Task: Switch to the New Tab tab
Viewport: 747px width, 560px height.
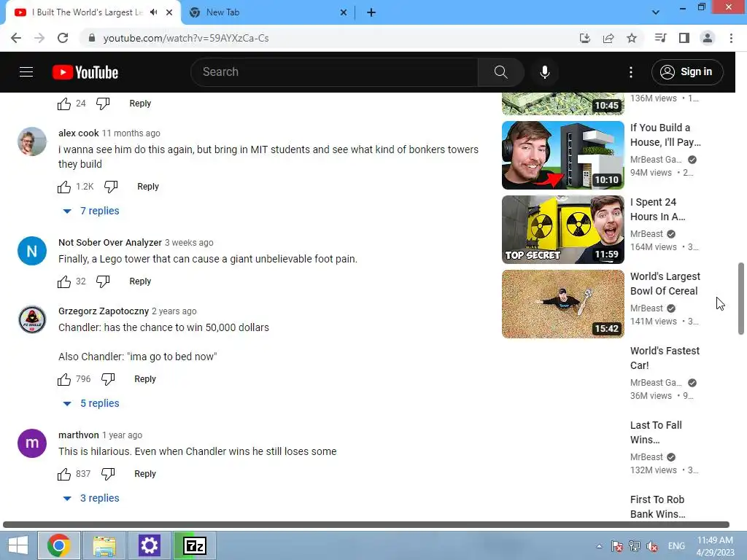Action: point(267,13)
